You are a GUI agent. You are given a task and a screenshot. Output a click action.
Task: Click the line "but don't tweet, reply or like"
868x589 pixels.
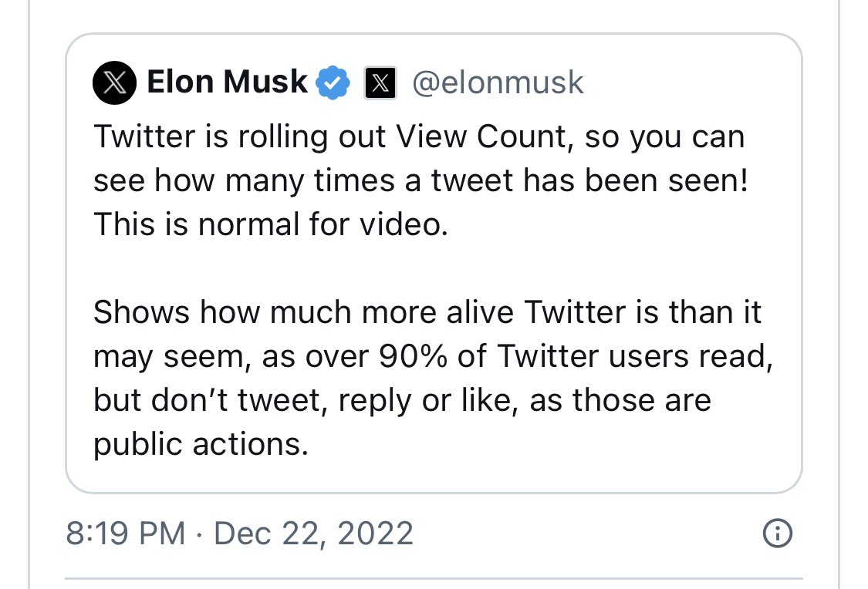402,400
